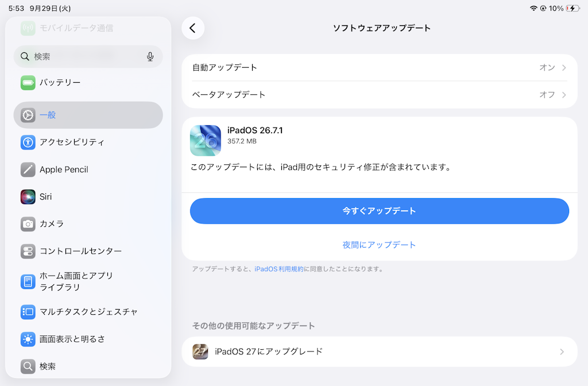The width and height of the screenshot is (588, 386).
Task: Open 自動アップデート オン setting
Action: [x=380, y=68]
